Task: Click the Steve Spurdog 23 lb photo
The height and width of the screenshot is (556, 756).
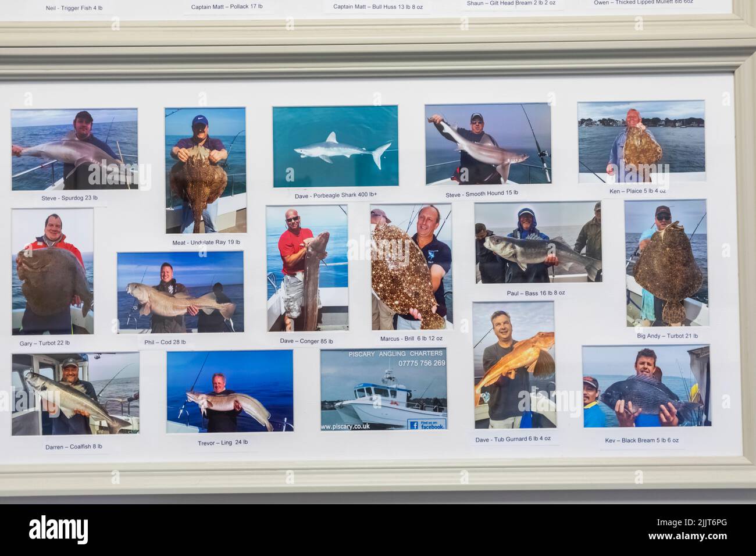Action: pos(74,149)
